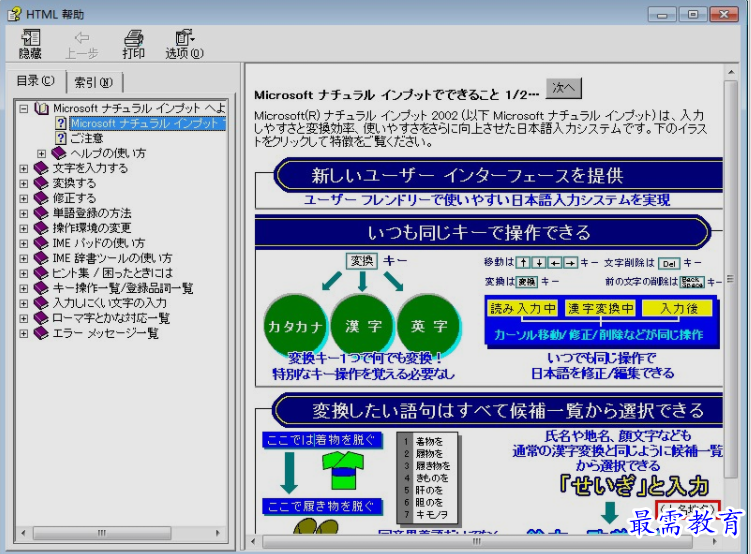Viewport: 751px width, 554px height.
Task: Click the green 英字 circle
Action: point(429,326)
